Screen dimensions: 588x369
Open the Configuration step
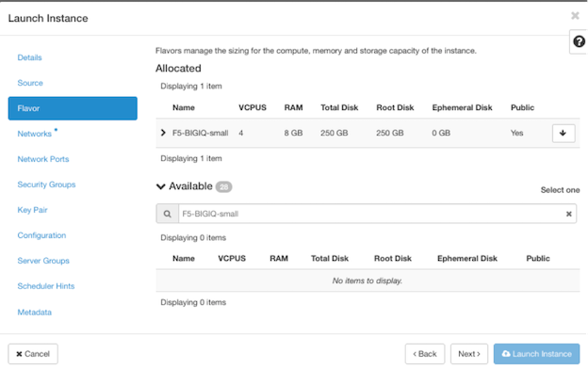click(x=41, y=235)
